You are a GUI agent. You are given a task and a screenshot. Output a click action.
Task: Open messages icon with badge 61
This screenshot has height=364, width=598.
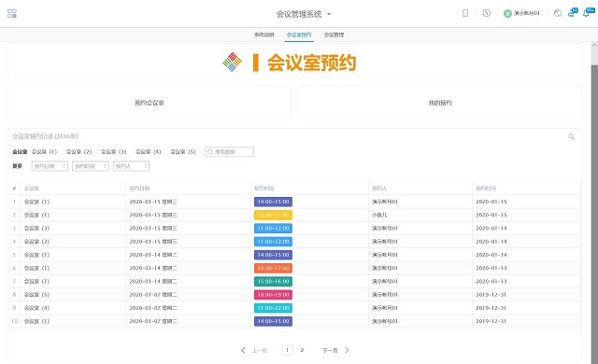[573, 12]
